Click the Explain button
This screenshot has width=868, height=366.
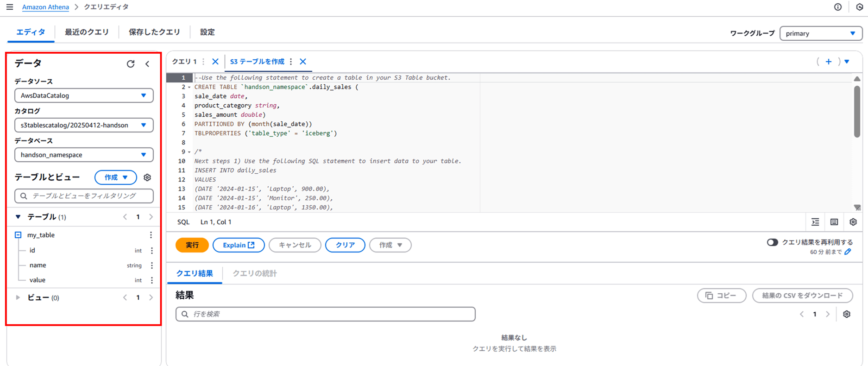[239, 245]
